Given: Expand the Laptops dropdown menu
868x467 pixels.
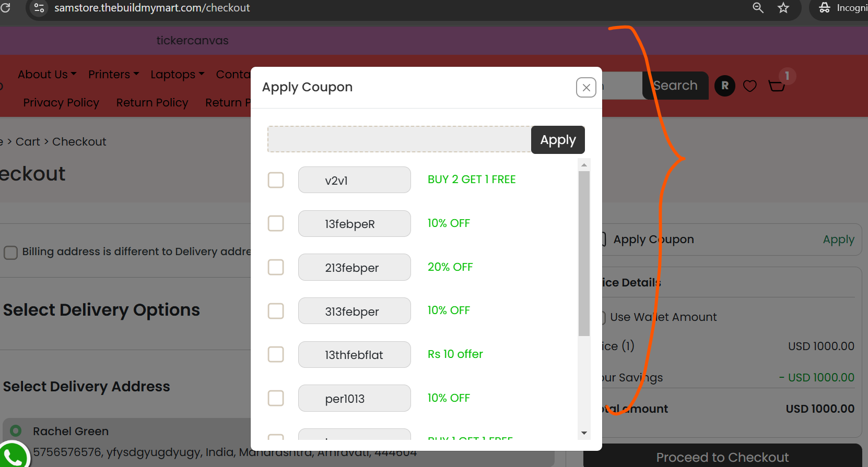Looking at the screenshot, I should click(x=177, y=75).
